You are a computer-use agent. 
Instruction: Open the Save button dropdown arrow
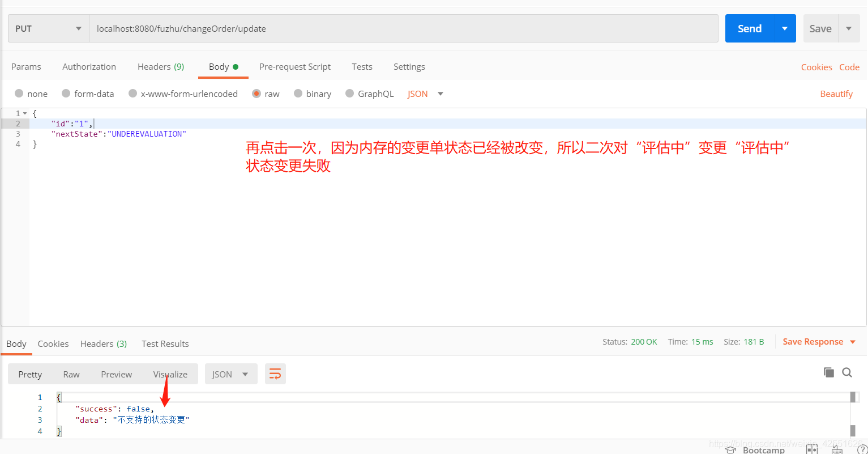click(849, 28)
